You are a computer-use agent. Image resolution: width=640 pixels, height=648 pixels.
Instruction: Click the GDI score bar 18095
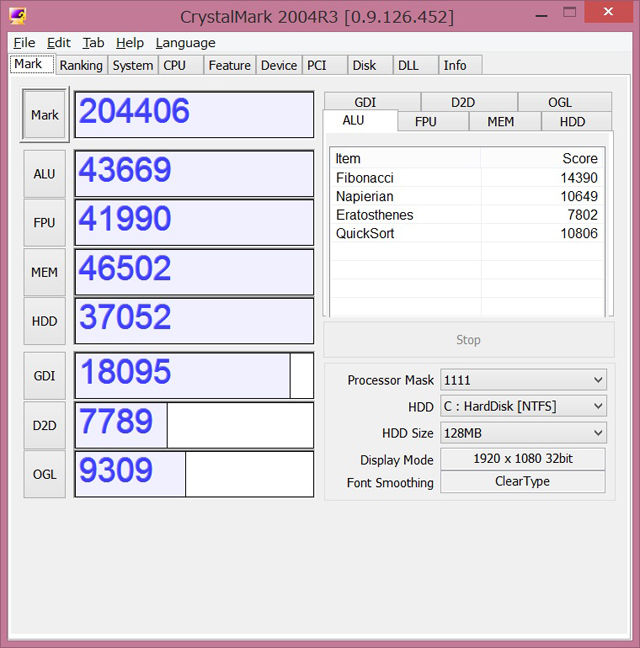(194, 376)
